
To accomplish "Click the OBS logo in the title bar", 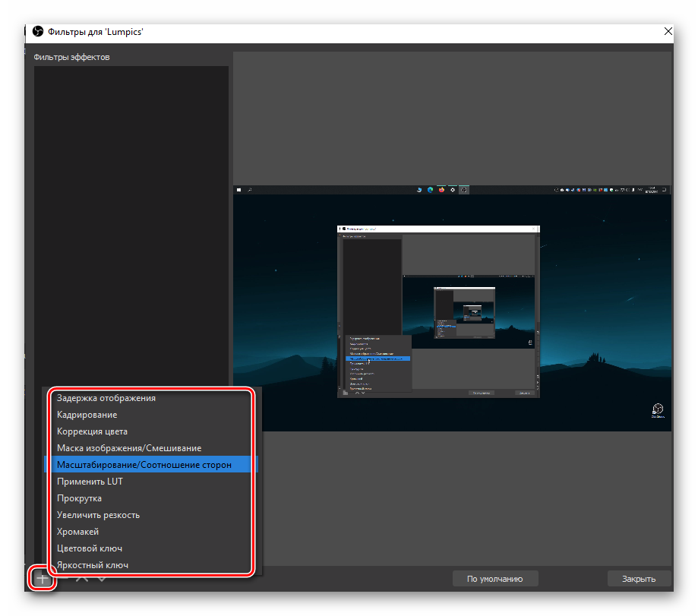I will pos(38,32).
